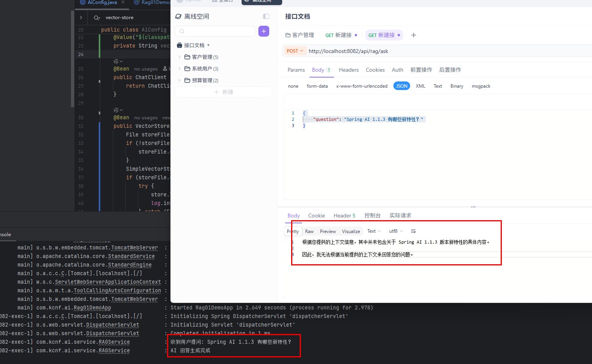Open the Cookie response tab

point(316,216)
